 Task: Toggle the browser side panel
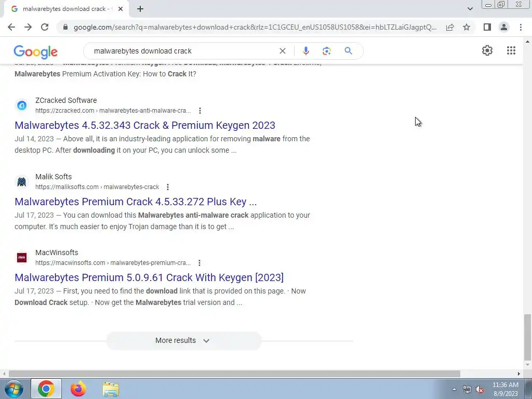(487, 27)
